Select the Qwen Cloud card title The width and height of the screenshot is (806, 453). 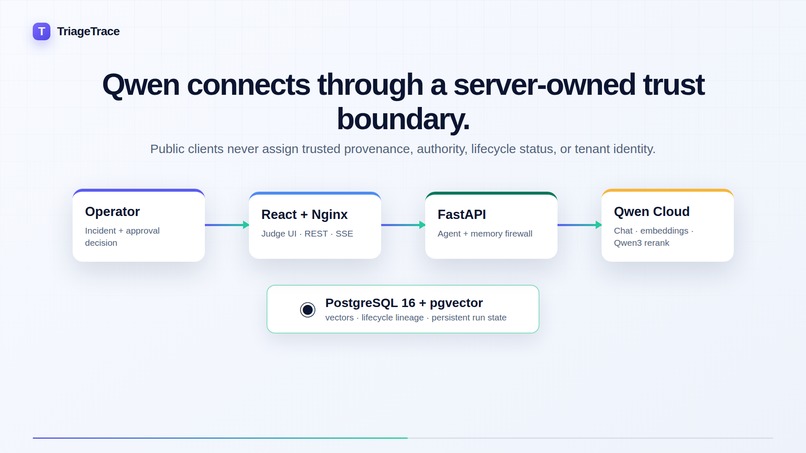651,211
